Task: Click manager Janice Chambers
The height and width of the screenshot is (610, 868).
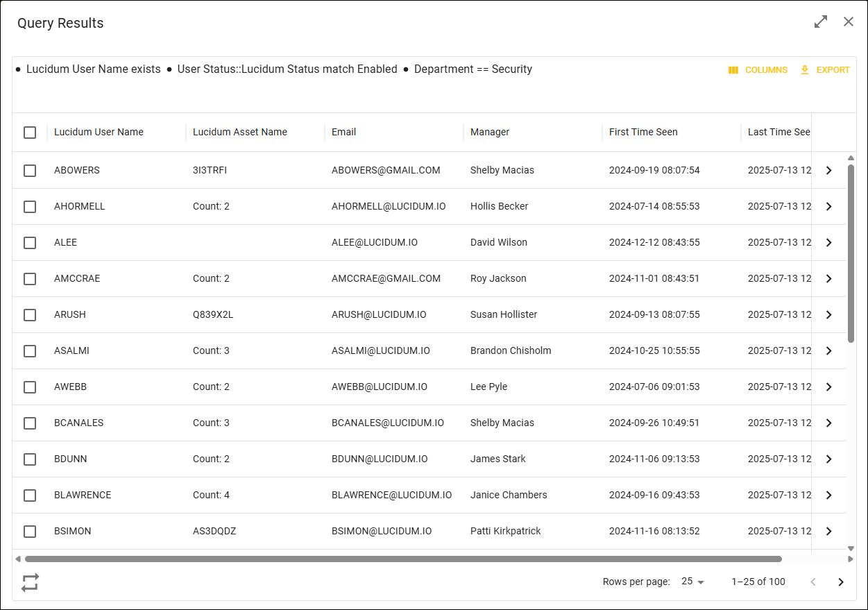Action: (509, 495)
